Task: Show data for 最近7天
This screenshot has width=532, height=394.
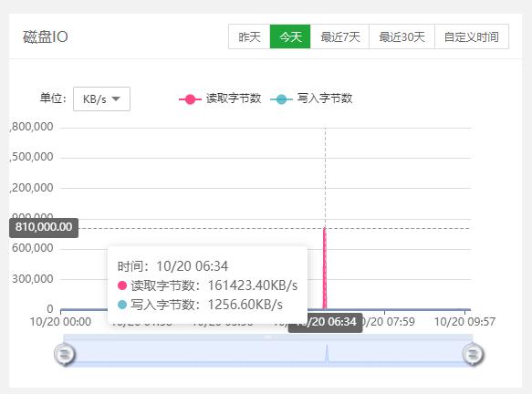Action: [339, 36]
